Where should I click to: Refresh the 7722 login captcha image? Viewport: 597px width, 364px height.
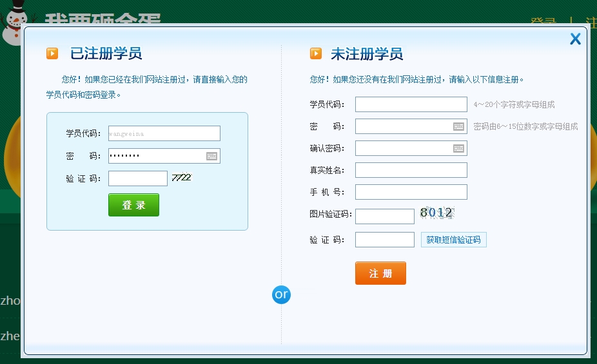pos(182,177)
